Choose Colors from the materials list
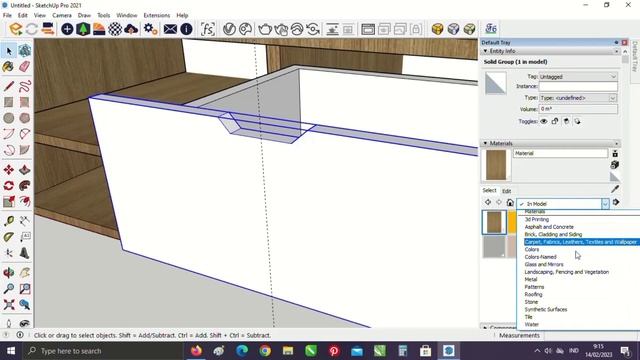The height and width of the screenshot is (360, 640). coord(532,249)
